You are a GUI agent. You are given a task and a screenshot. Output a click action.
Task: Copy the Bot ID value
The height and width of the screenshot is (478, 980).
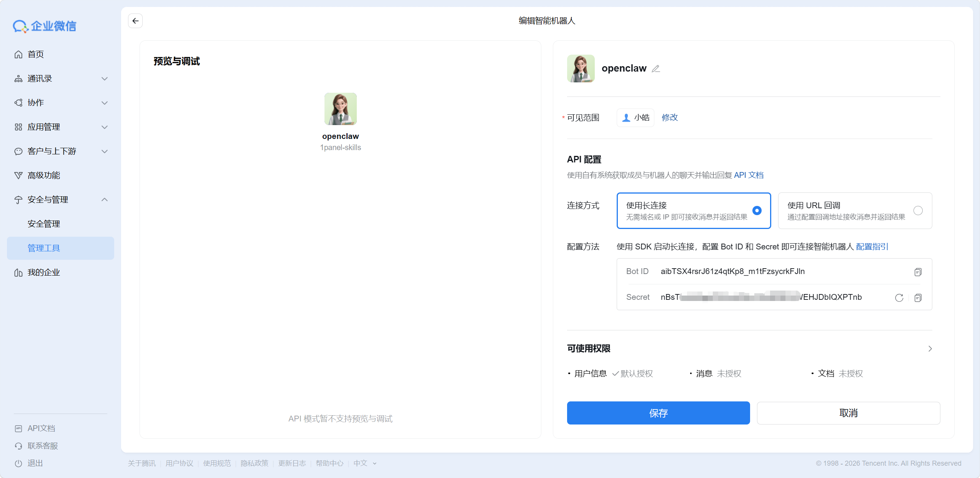coord(918,272)
